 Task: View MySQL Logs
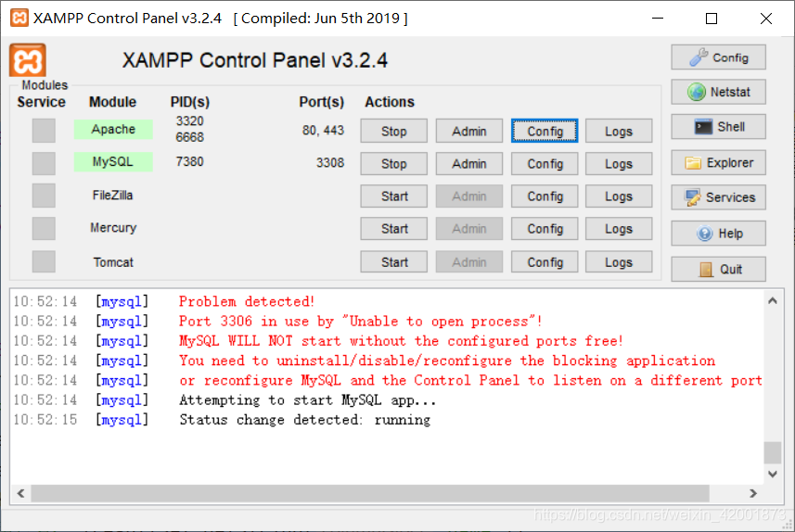pyautogui.click(x=619, y=163)
